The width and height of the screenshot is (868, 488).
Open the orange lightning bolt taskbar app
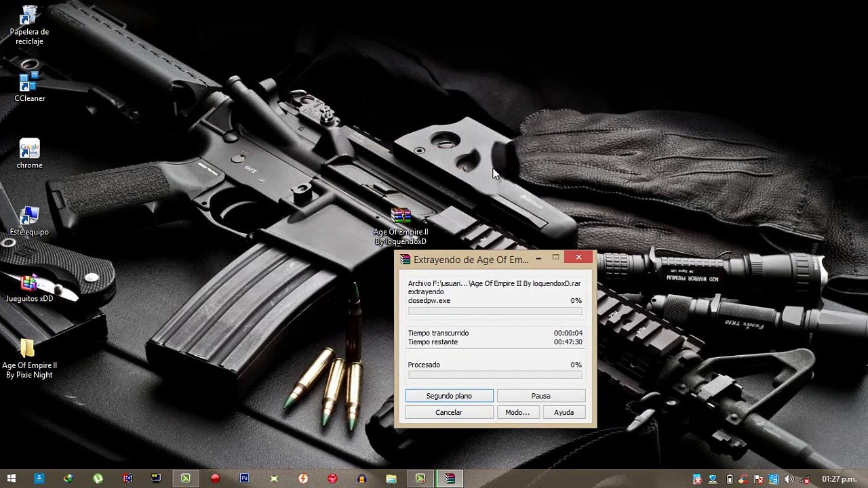pos(303,479)
